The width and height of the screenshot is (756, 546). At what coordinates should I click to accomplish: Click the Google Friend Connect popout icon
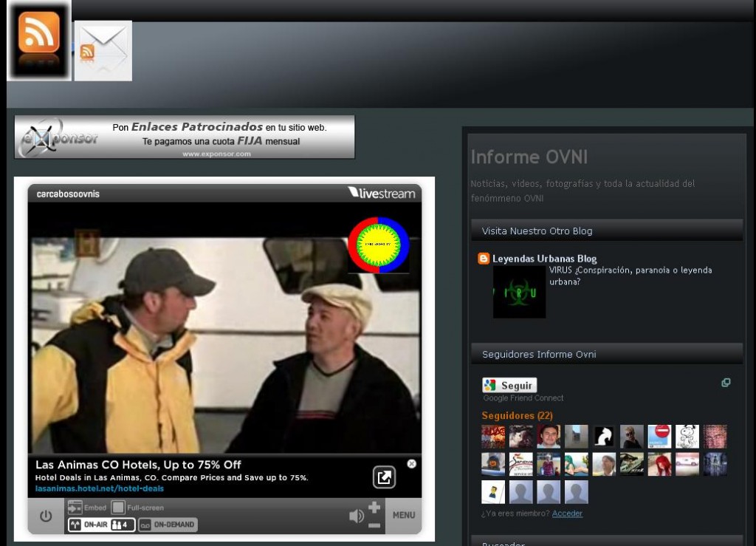(726, 383)
